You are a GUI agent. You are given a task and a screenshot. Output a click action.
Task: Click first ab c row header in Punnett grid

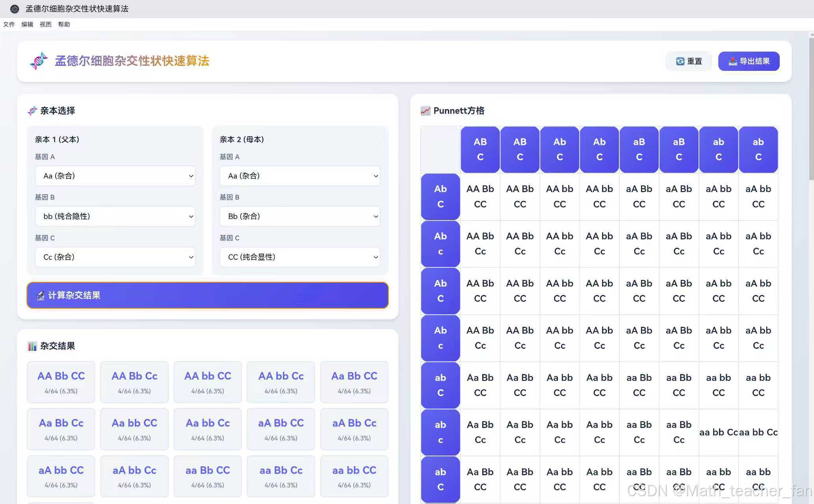point(440,432)
